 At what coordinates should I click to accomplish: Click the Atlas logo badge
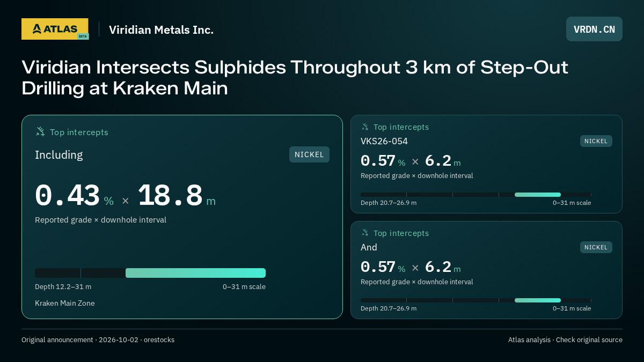(55, 29)
